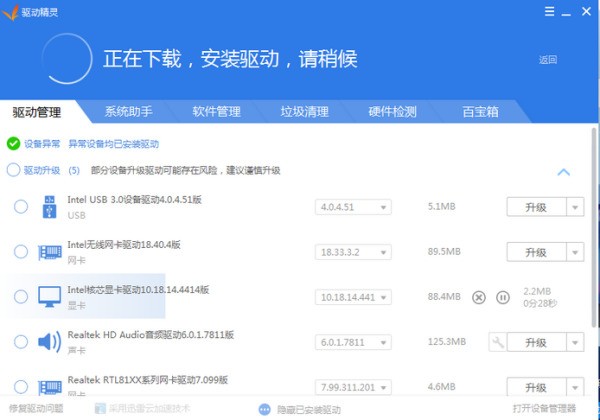Click the Intel核芯显卡驱动10.18.14.4414版 row title
This screenshot has width=600, height=420.
138,290
